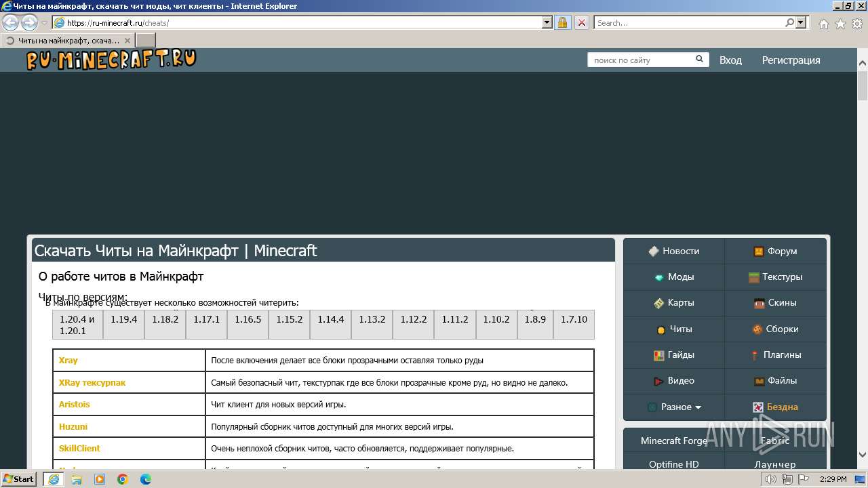The width and height of the screenshot is (868, 488).
Task: Switch to the Читы на майнкрафт browser tab
Action: (68, 41)
